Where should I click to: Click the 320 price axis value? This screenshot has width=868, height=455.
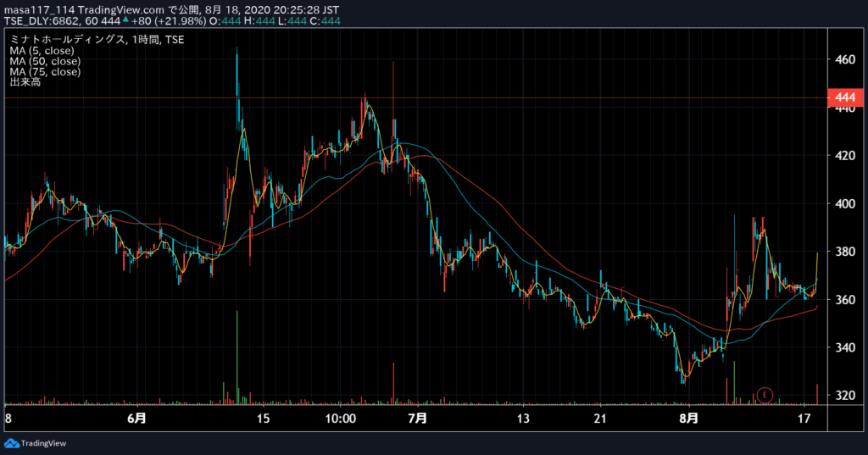click(845, 395)
